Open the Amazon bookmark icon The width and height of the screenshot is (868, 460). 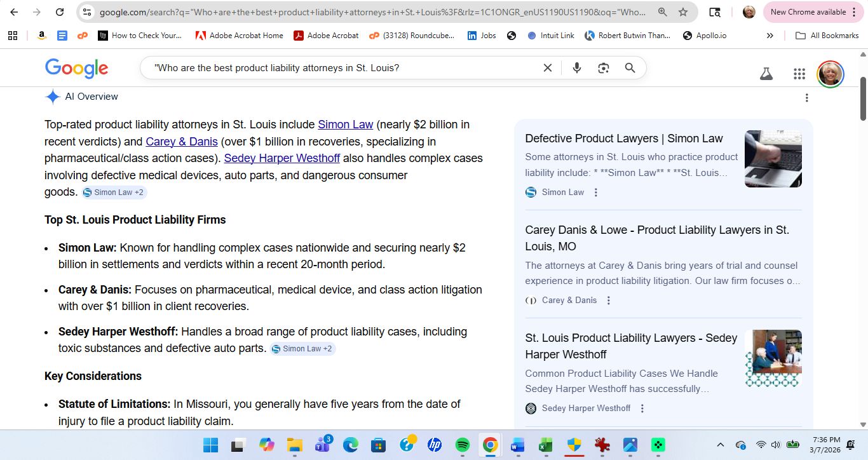[41, 36]
